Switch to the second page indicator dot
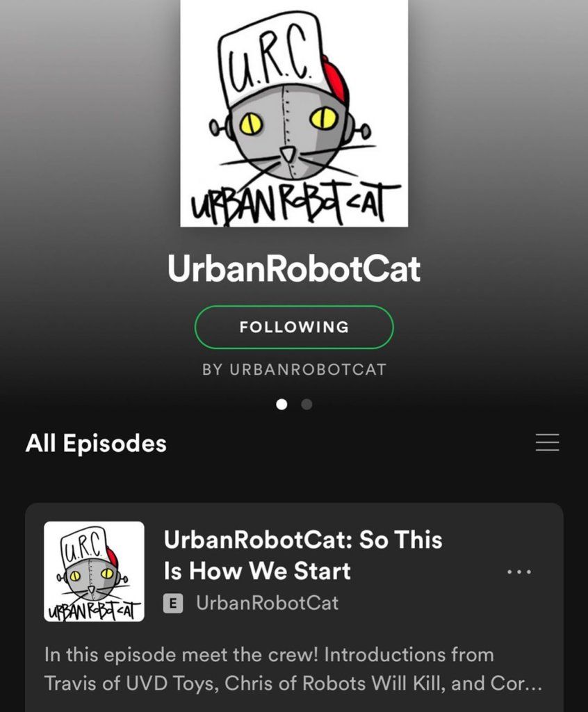Screen dimensions: 588x712 307,404
